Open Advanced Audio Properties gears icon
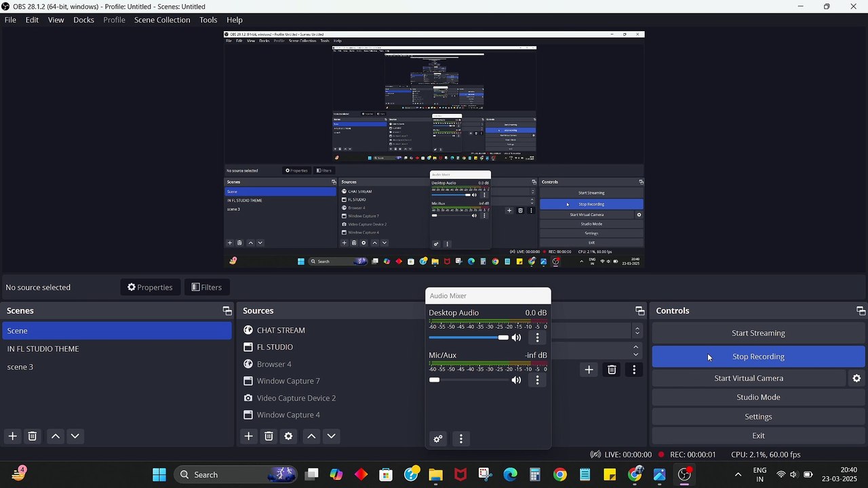The height and width of the screenshot is (488, 868). point(438,439)
